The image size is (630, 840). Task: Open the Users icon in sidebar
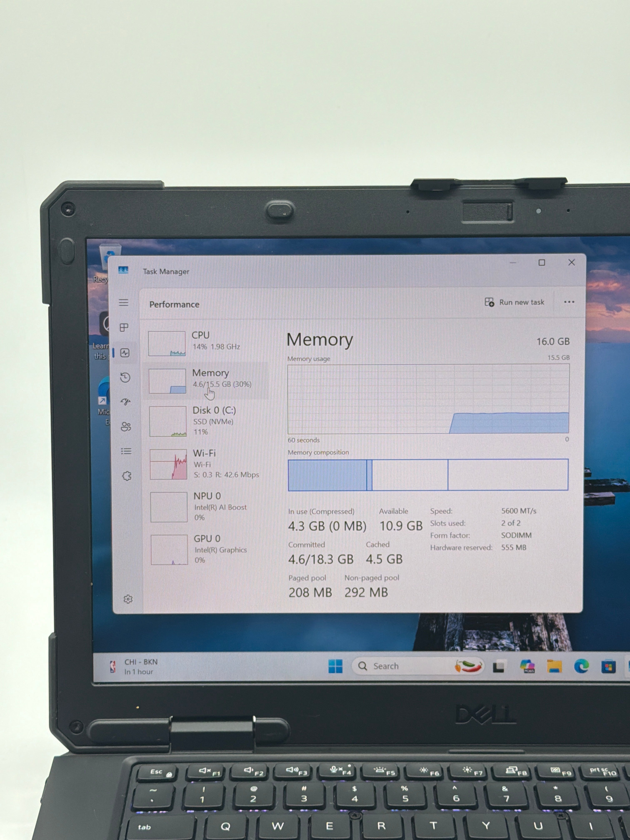click(x=126, y=426)
